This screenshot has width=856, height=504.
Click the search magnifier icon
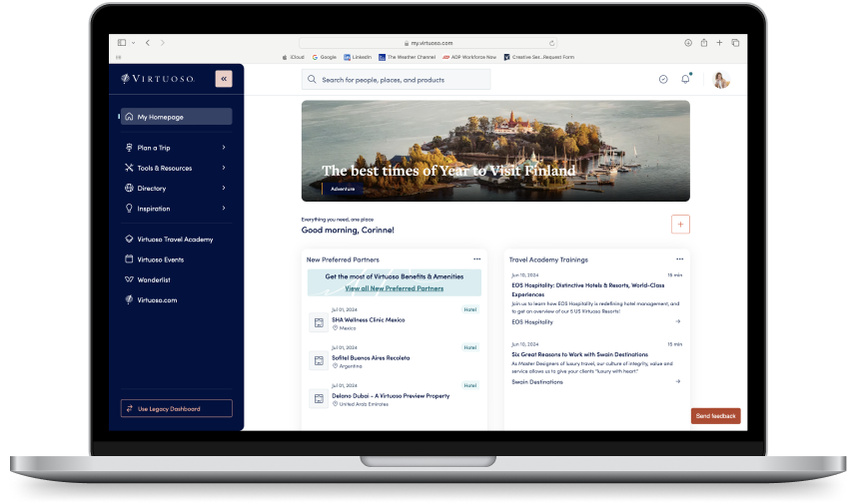pos(312,80)
